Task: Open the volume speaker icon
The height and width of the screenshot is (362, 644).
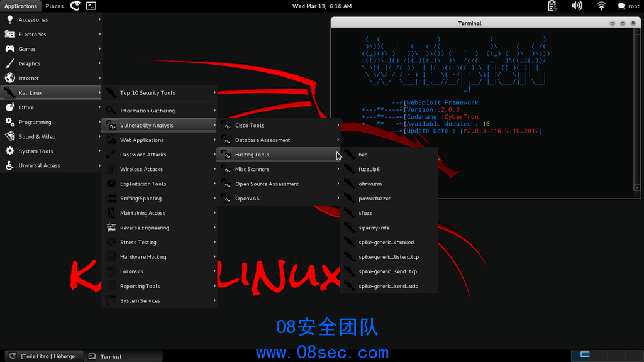Action: click(577, 6)
